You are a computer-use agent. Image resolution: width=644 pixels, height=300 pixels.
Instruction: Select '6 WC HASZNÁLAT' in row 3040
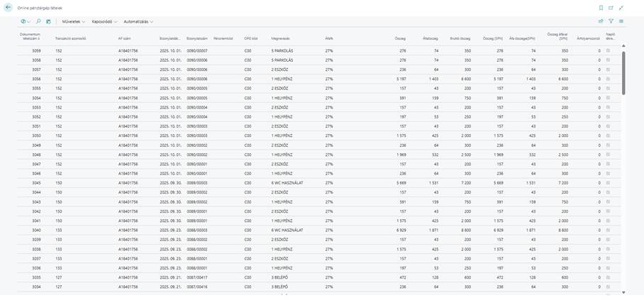click(x=287, y=230)
